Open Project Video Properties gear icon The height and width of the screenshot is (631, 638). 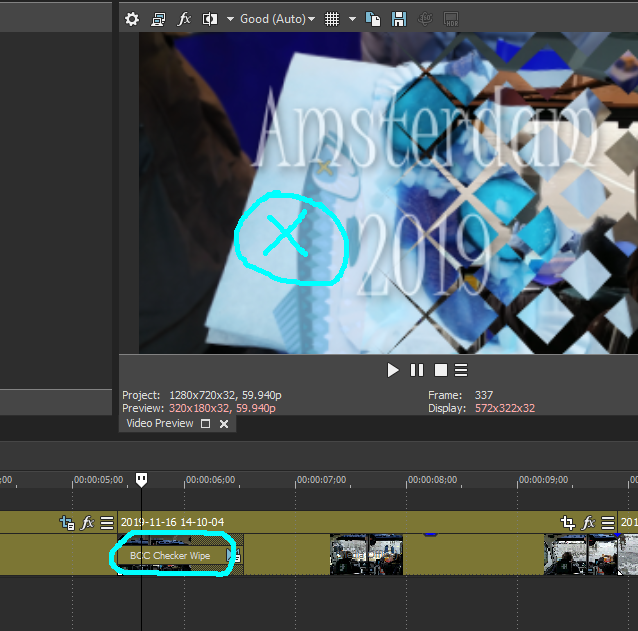(x=132, y=19)
